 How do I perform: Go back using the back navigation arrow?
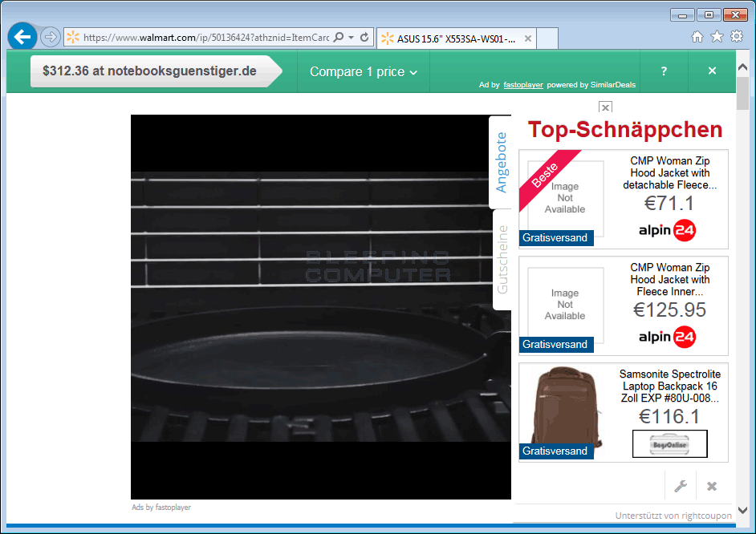point(22,37)
